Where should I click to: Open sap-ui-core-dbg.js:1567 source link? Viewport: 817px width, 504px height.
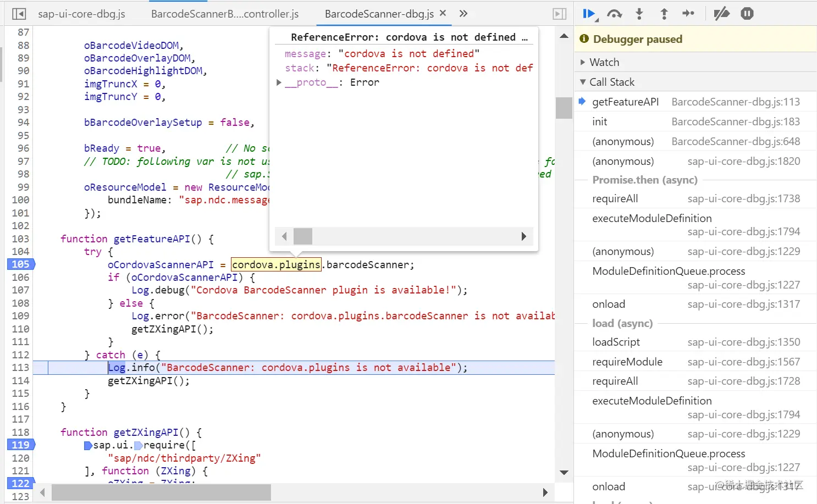(x=744, y=362)
